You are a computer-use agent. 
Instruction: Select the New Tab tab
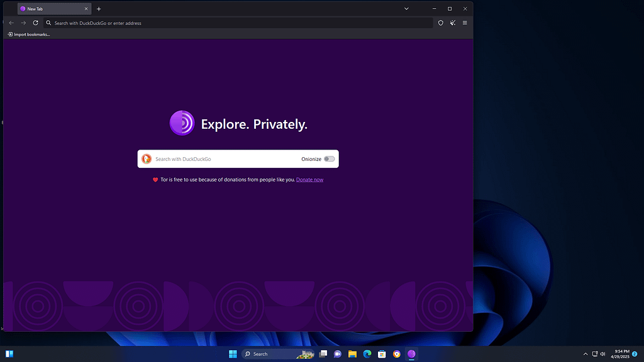click(x=54, y=9)
